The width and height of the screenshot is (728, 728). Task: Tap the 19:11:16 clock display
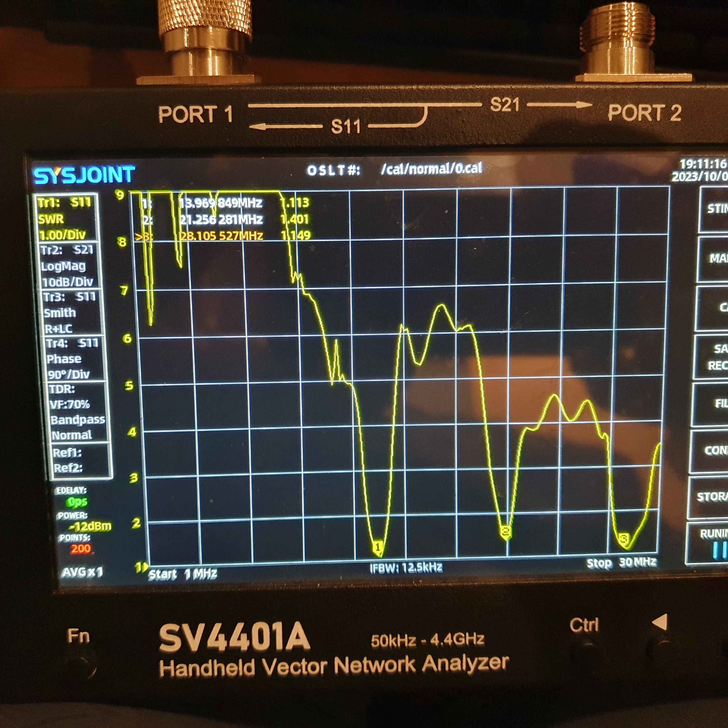click(703, 164)
